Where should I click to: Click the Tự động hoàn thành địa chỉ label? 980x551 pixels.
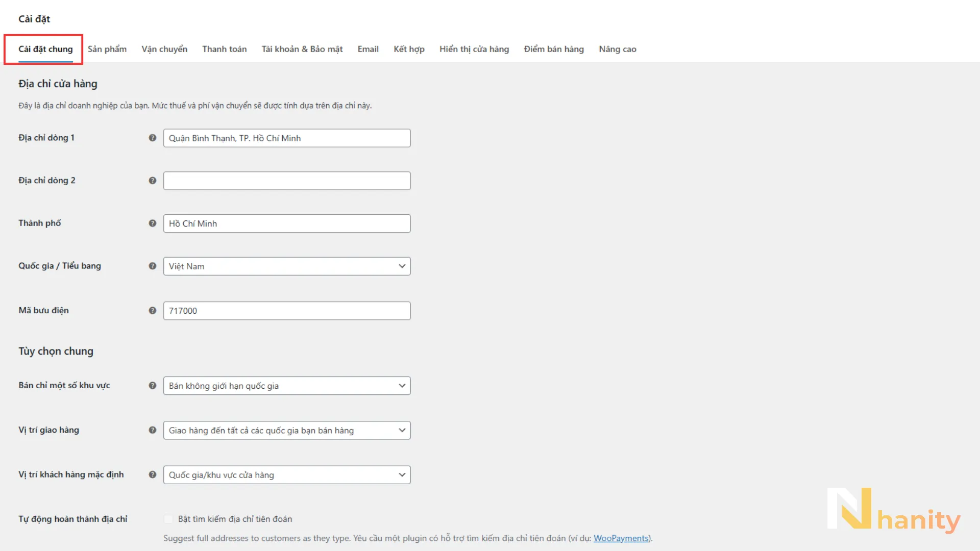pos(73,519)
